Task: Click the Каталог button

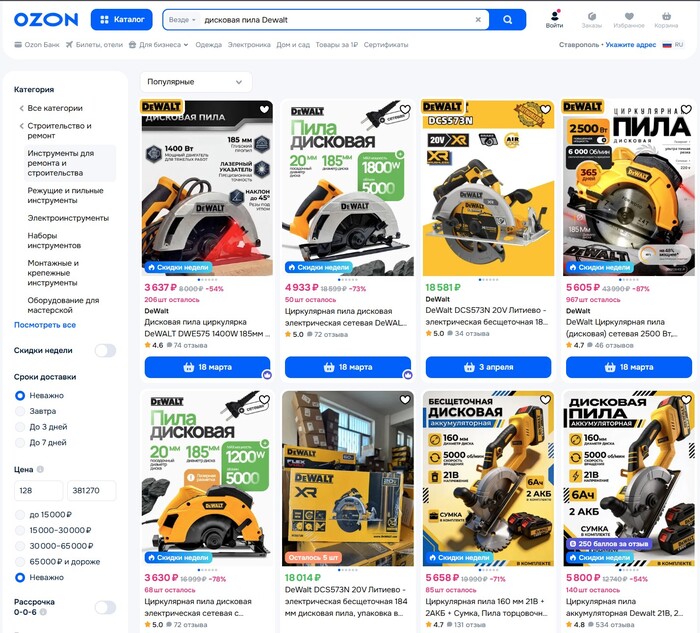Action: [x=122, y=19]
